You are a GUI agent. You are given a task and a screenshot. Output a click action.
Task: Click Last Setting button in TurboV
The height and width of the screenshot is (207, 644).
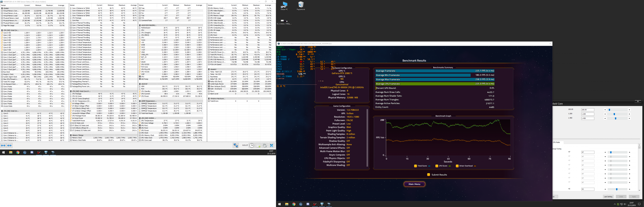(x=608, y=196)
